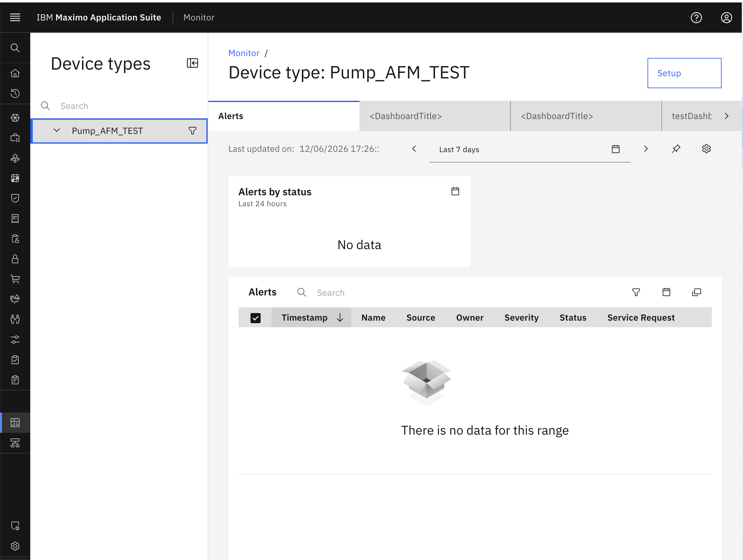Viewport: 743px width, 560px height.
Task: Click filter icon on Pump_AFM_TEST row
Action: point(193,131)
